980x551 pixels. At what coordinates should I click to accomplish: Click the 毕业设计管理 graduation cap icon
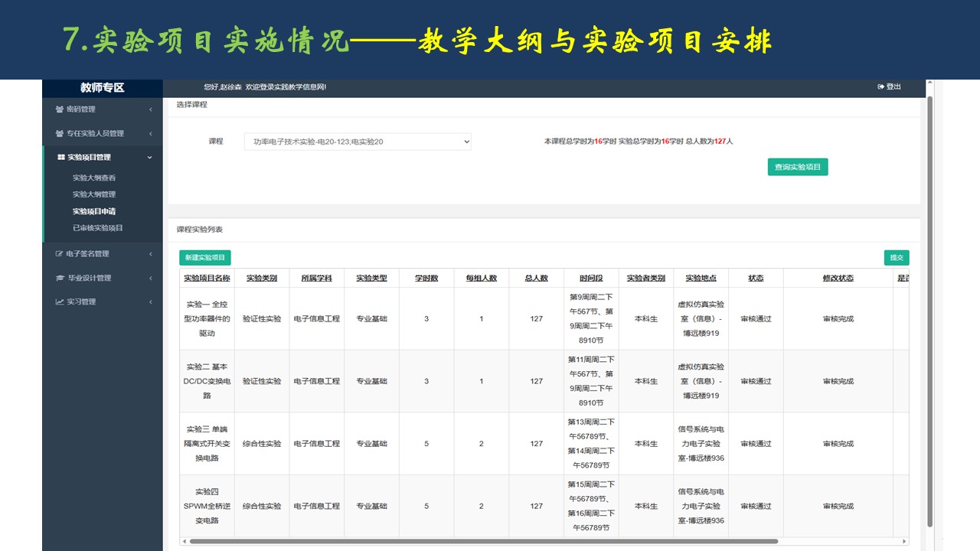(x=60, y=278)
